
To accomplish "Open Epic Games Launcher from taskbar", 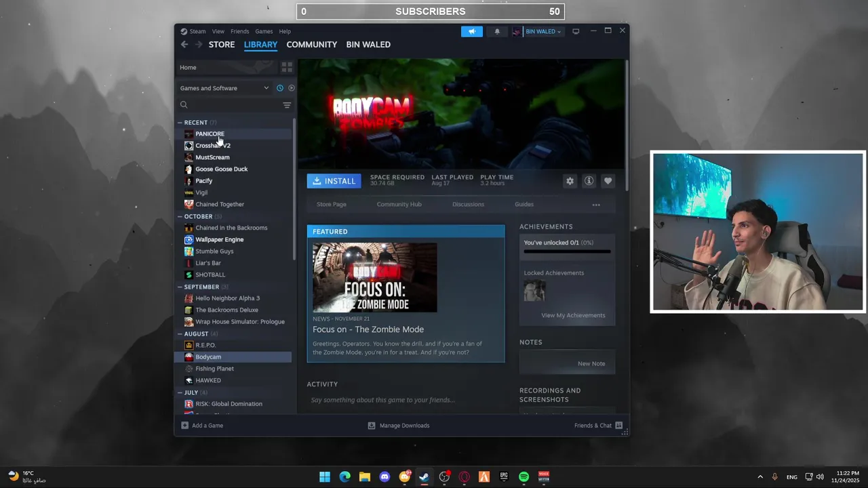I will coord(504,477).
